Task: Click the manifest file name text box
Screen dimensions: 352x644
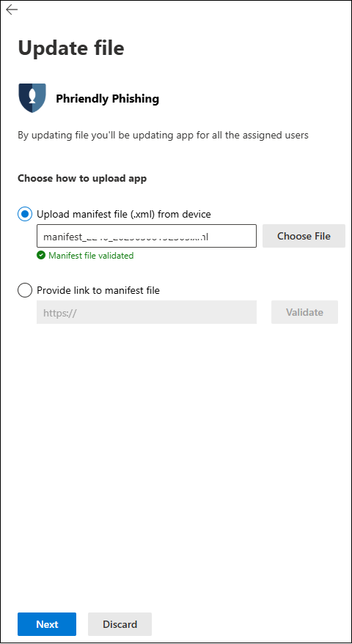Action: 147,236
